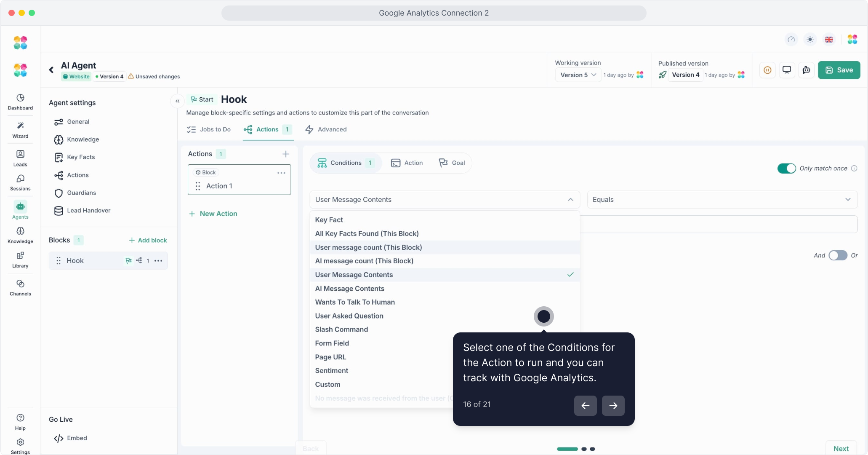Select Sentiment from the condition list
The width and height of the screenshot is (868, 455).
tap(332, 371)
